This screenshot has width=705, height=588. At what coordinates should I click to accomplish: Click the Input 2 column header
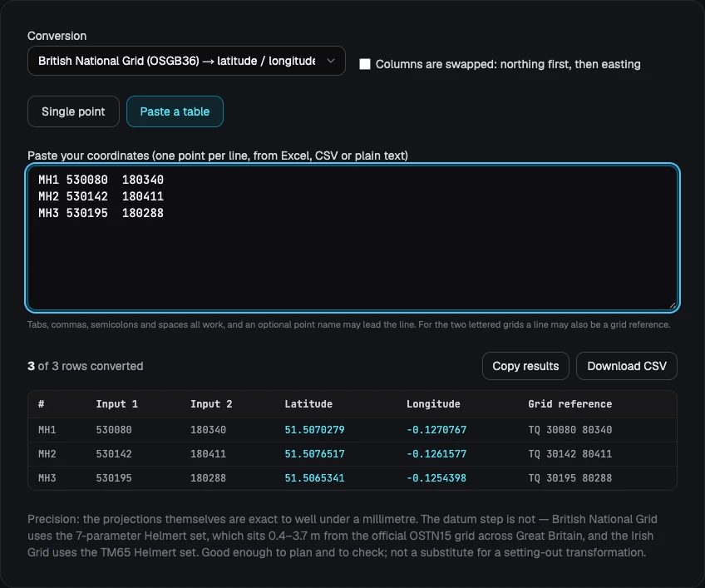211,404
